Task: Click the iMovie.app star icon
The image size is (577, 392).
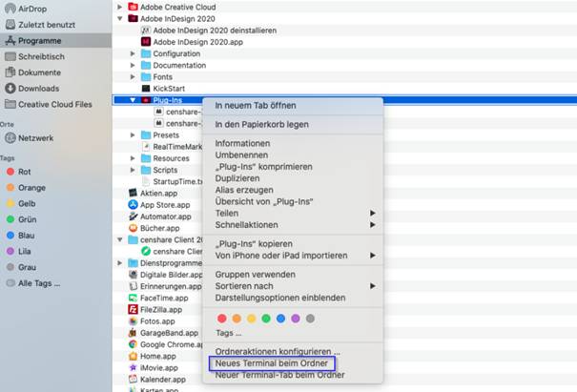Action: 133,368
